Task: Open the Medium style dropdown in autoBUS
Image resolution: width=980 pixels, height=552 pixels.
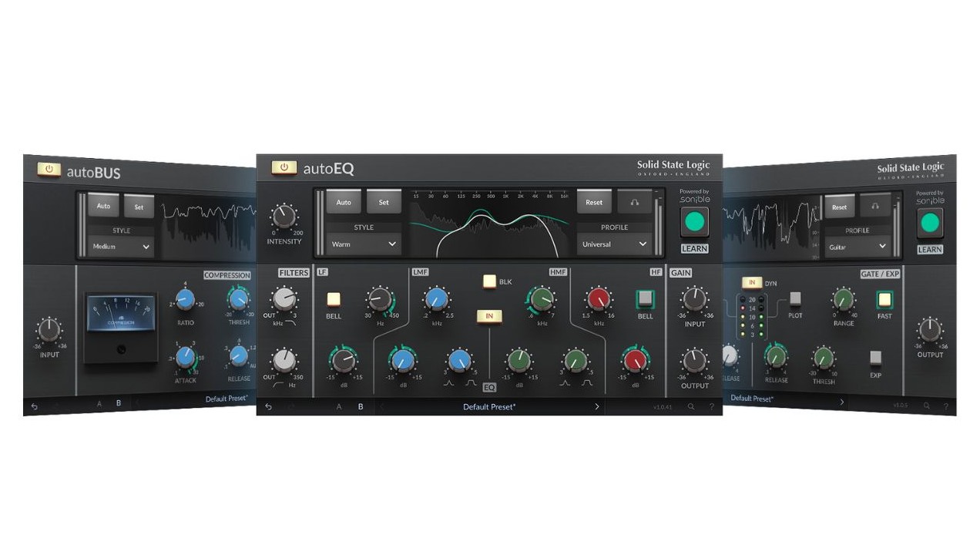Action: [x=120, y=247]
